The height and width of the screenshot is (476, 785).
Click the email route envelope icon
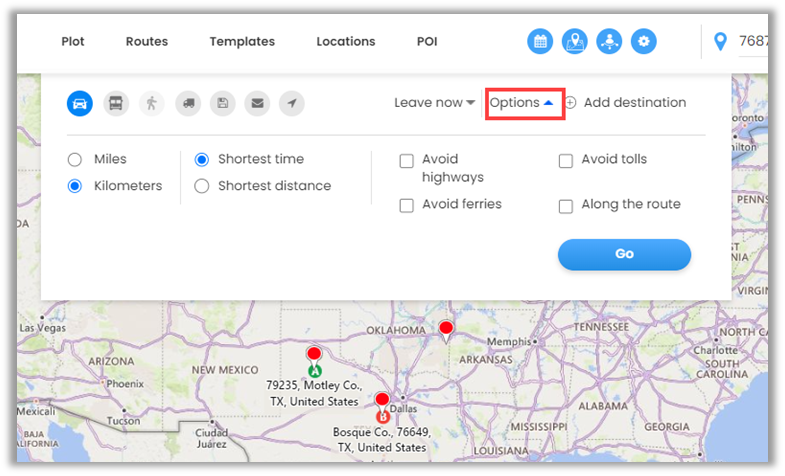pos(257,103)
